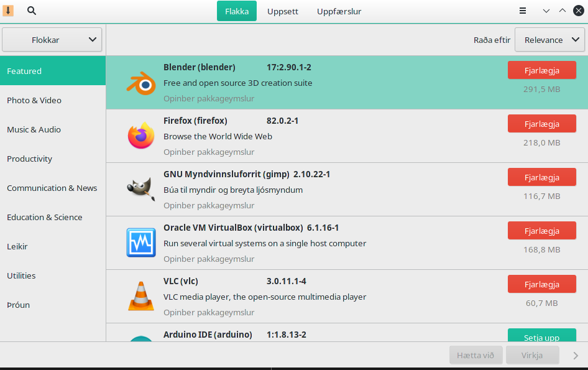Click Firefox version 82.0.2-1
Viewport: 588px width, 370px height.
(282, 121)
